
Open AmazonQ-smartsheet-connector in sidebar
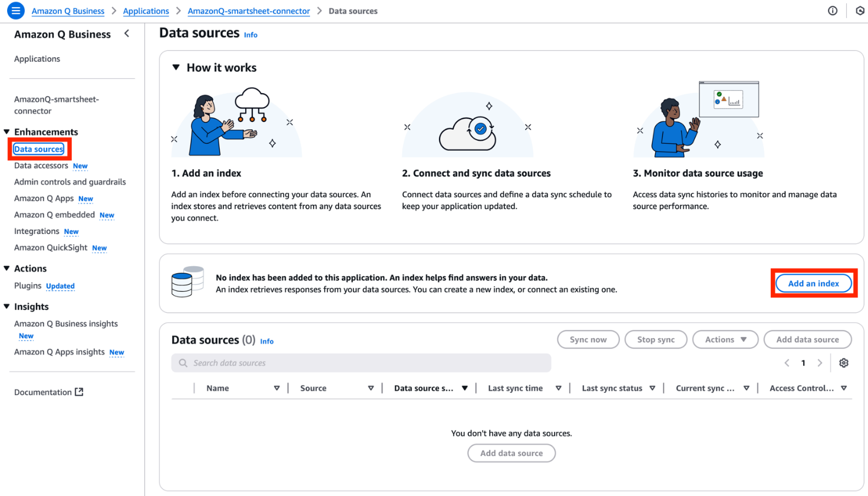click(x=57, y=105)
